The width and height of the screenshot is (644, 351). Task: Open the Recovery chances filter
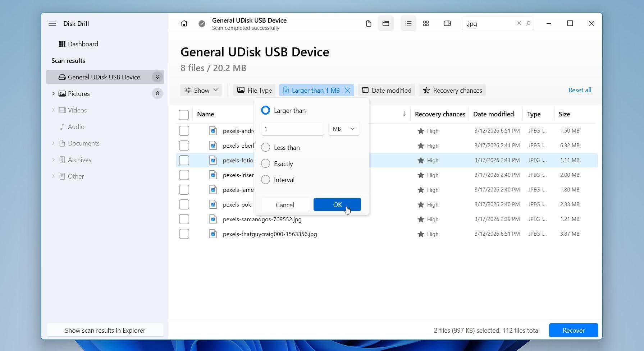[452, 90]
